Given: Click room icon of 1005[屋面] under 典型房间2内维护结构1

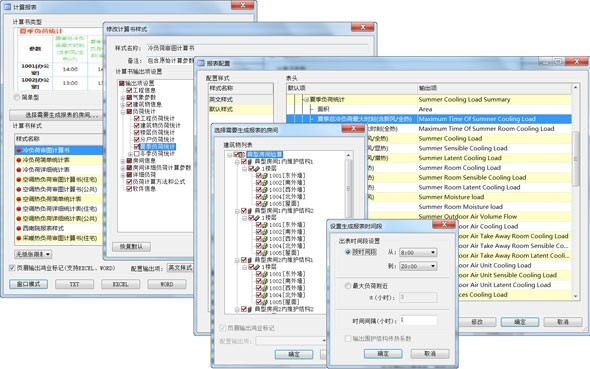Looking at the screenshot, I should click(265, 302).
